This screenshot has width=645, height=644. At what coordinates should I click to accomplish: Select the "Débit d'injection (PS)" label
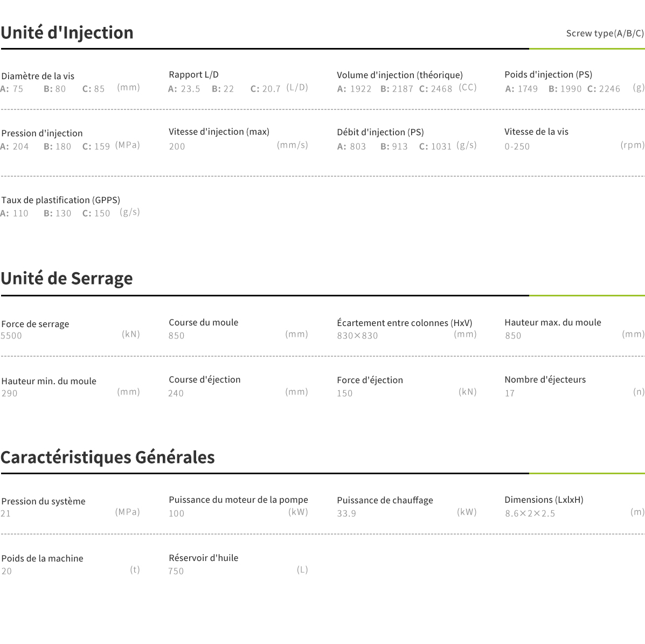[380, 132]
